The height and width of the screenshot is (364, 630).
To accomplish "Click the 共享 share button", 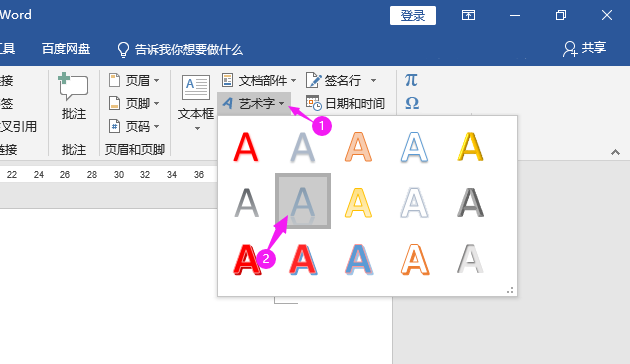I will pos(584,48).
